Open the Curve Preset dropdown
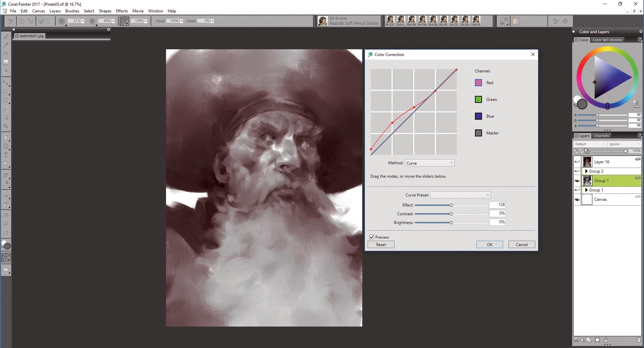 461,195
